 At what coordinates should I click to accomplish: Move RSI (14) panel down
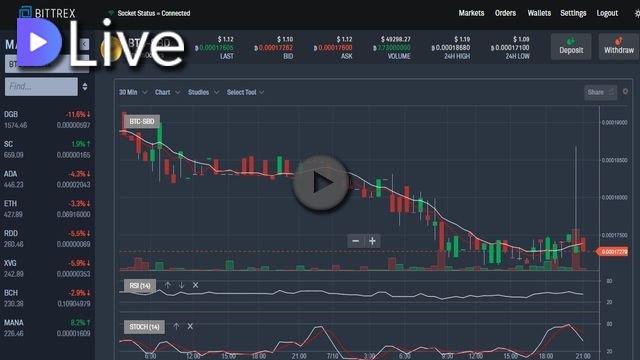(x=182, y=285)
